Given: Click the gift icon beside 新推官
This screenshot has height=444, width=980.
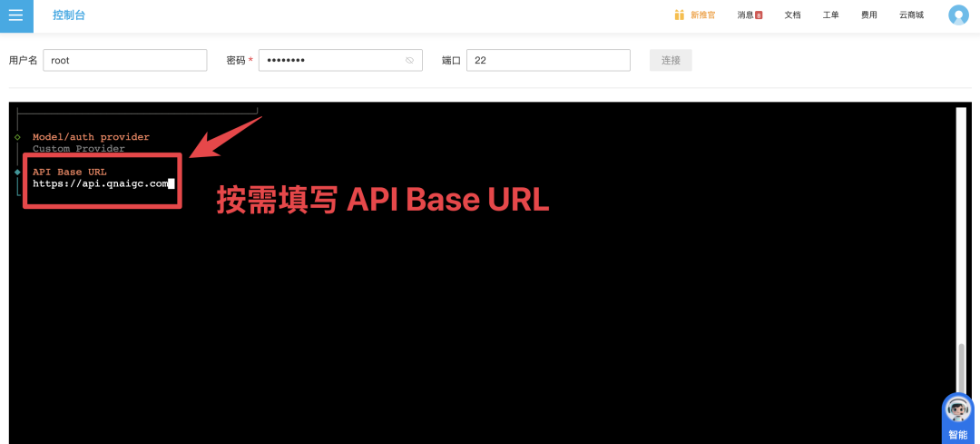Looking at the screenshot, I should pos(679,15).
